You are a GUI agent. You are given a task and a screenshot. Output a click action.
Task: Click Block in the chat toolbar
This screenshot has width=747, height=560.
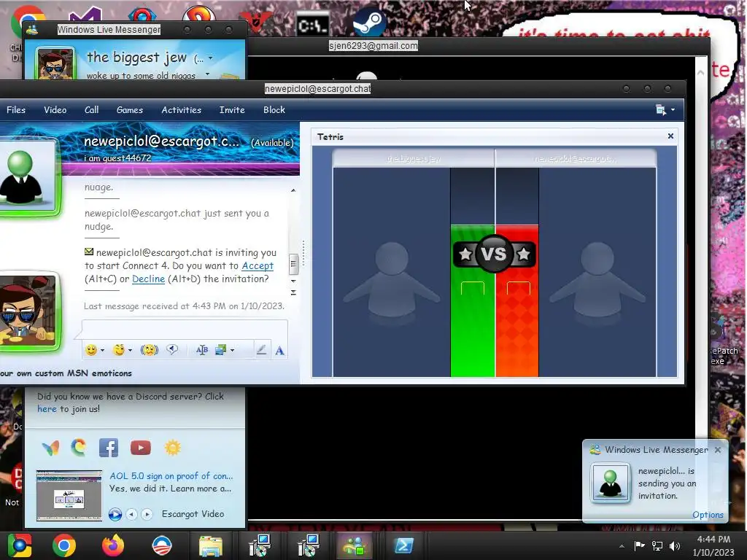click(274, 110)
